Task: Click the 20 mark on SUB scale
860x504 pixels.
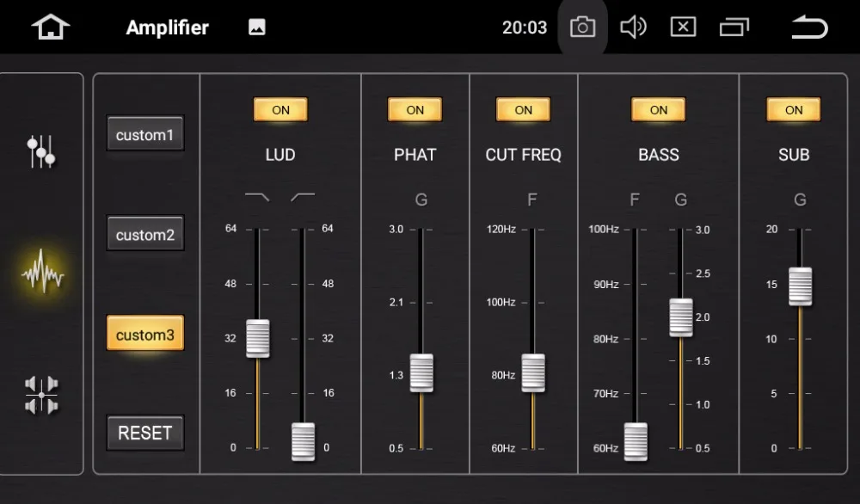Action: click(x=771, y=230)
